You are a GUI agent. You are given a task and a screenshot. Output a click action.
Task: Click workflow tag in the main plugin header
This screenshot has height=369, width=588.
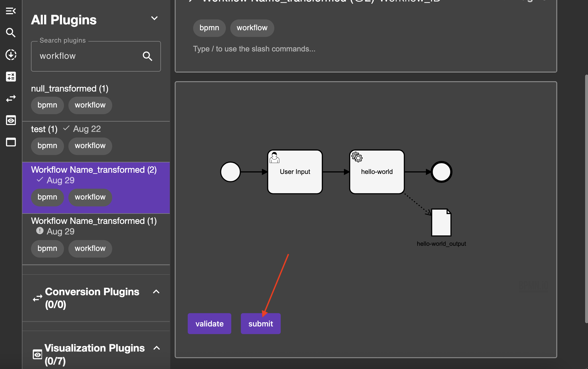(x=252, y=28)
